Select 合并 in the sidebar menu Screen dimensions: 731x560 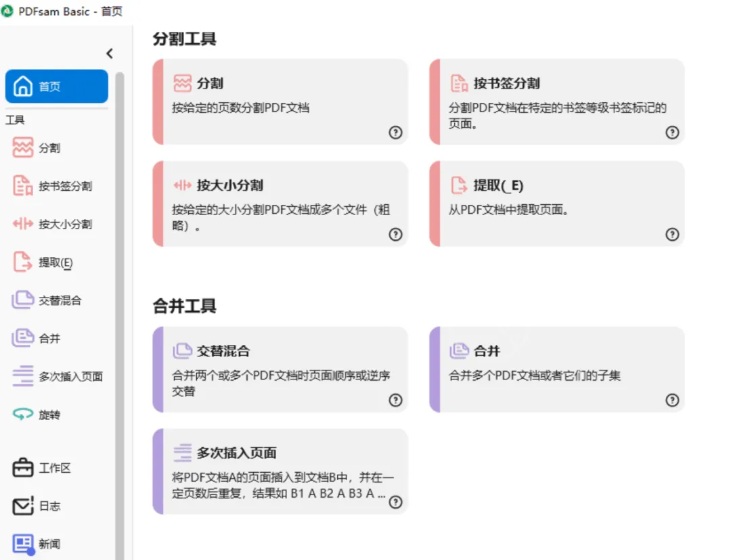pos(49,338)
